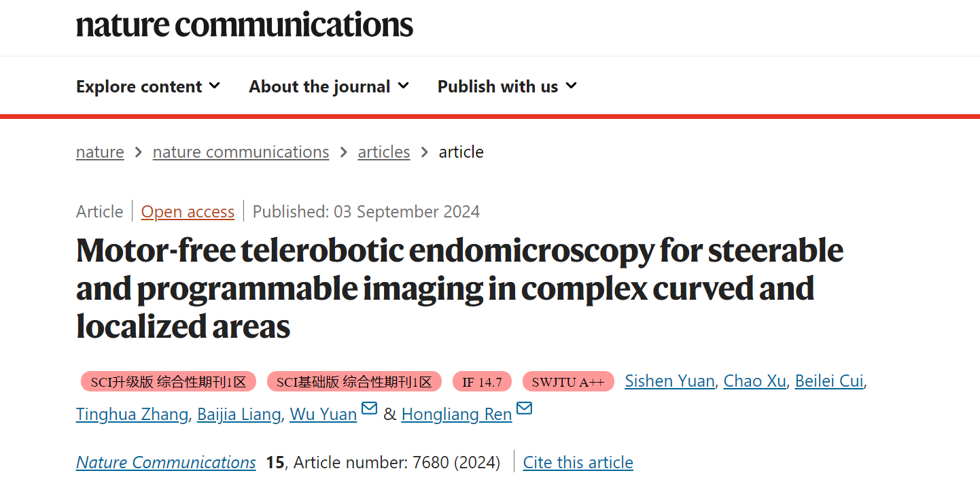The width and height of the screenshot is (980, 490).
Task: Click the Open access link
Action: tap(188, 212)
